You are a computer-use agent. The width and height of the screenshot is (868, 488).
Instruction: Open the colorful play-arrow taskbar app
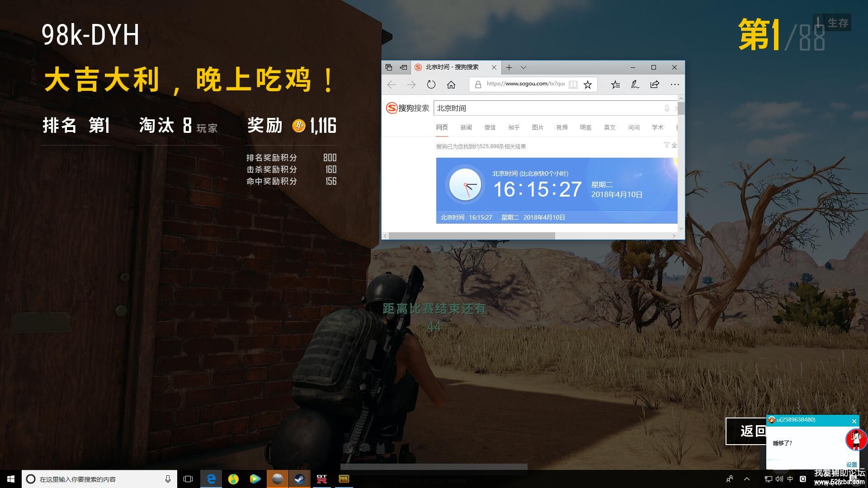point(255,479)
